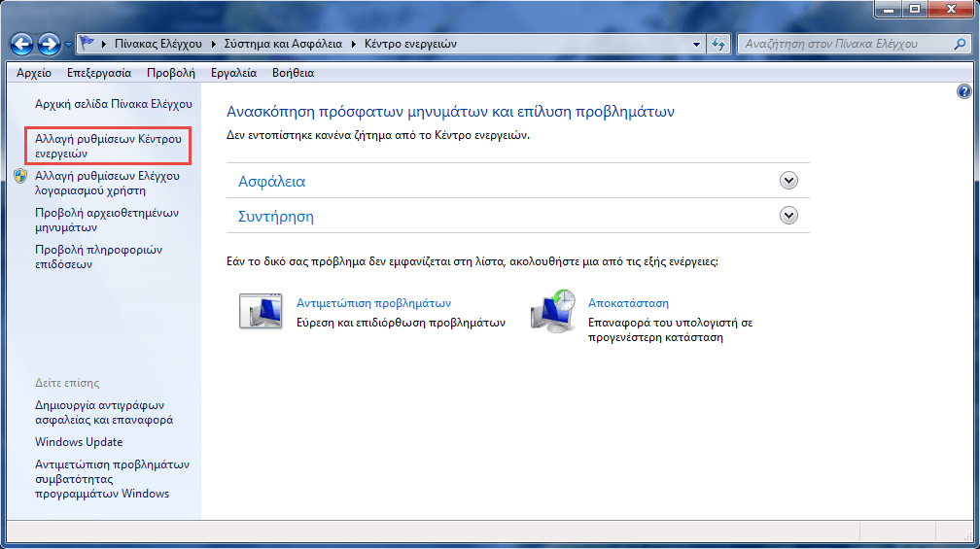
Task: Click the Αντιμετώπιση προβλημάτων monitor icon
Action: point(260,311)
